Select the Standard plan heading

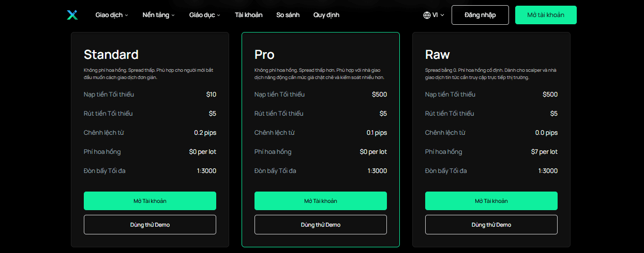111,55
